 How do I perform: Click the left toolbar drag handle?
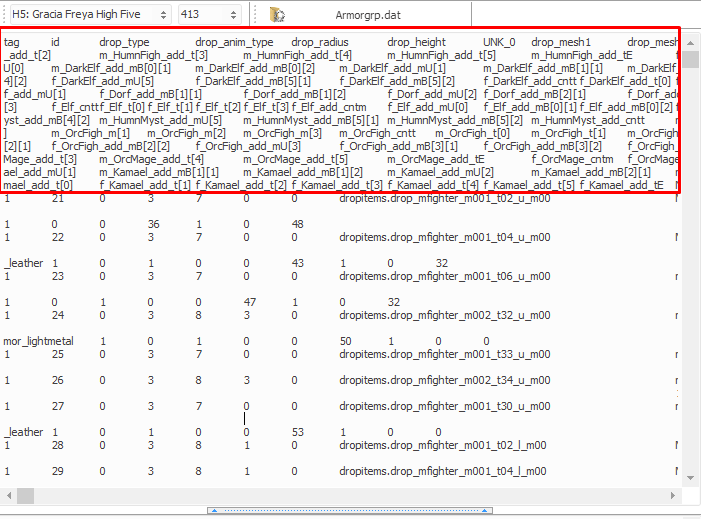pyautogui.click(x=4, y=15)
